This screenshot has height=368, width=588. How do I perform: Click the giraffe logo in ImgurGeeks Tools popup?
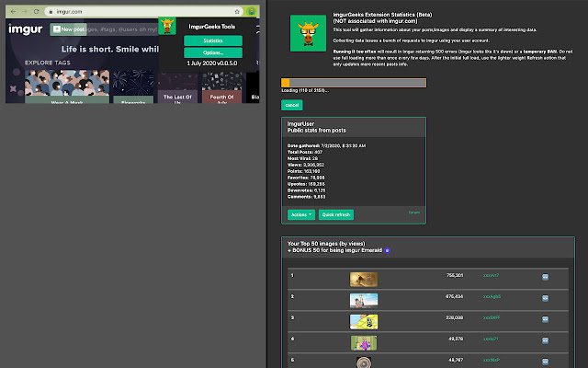click(x=167, y=27)
